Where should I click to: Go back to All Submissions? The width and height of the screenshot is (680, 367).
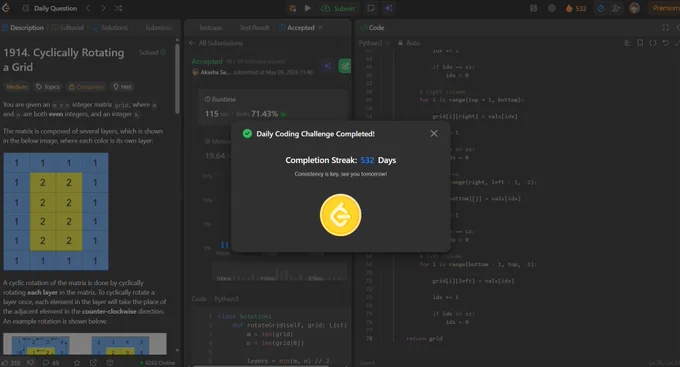pyautogui.click(x=216, y=43)
